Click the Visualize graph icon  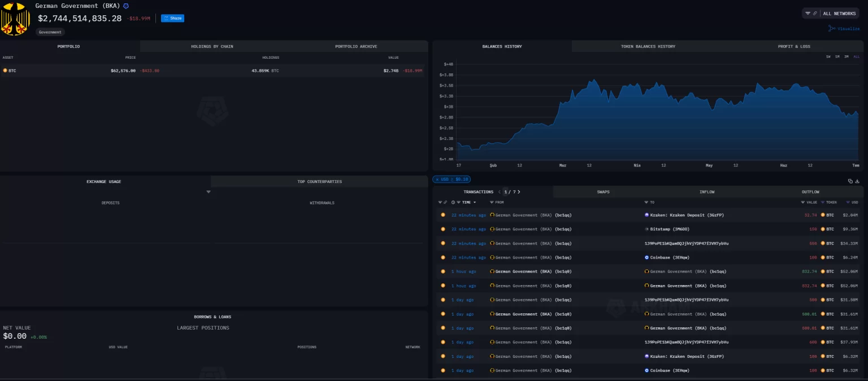click(x=831, y=28)
